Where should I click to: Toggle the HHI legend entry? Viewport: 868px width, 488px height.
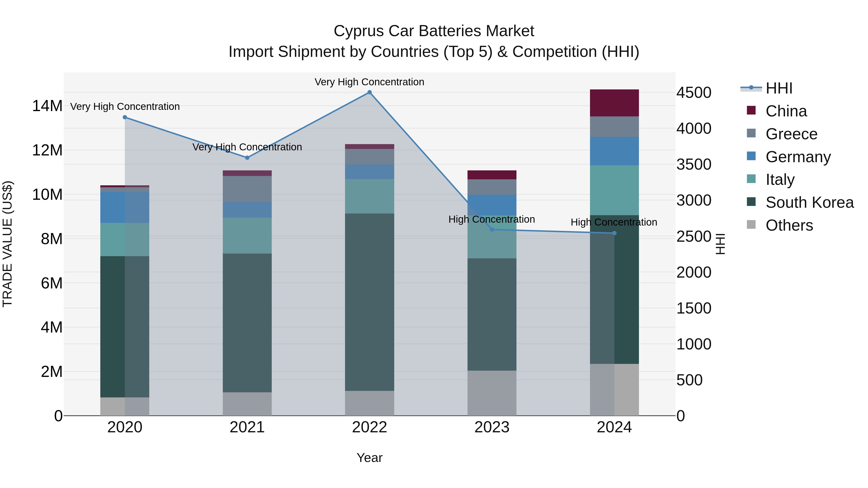click(x=766, y=88)
